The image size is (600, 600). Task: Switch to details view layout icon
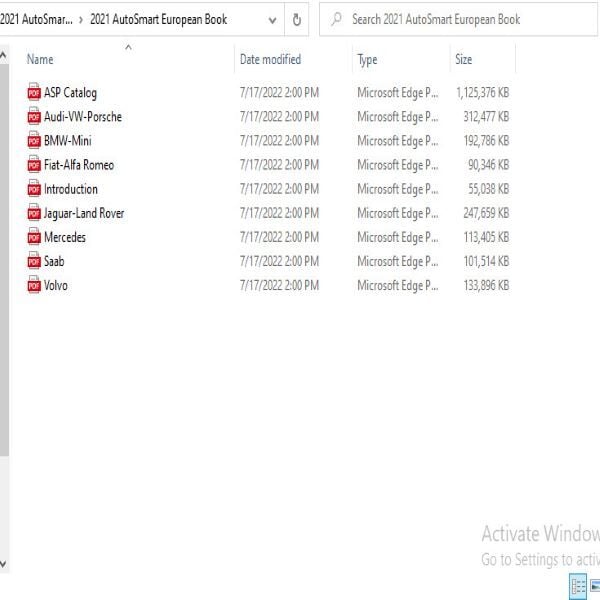[x=578, y=586]
